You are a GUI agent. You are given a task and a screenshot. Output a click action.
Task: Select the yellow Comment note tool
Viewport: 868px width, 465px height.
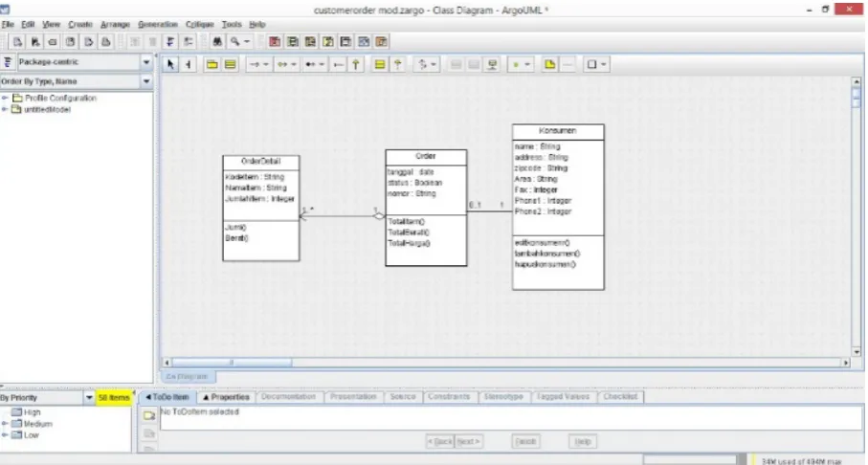tap(549, 65)
